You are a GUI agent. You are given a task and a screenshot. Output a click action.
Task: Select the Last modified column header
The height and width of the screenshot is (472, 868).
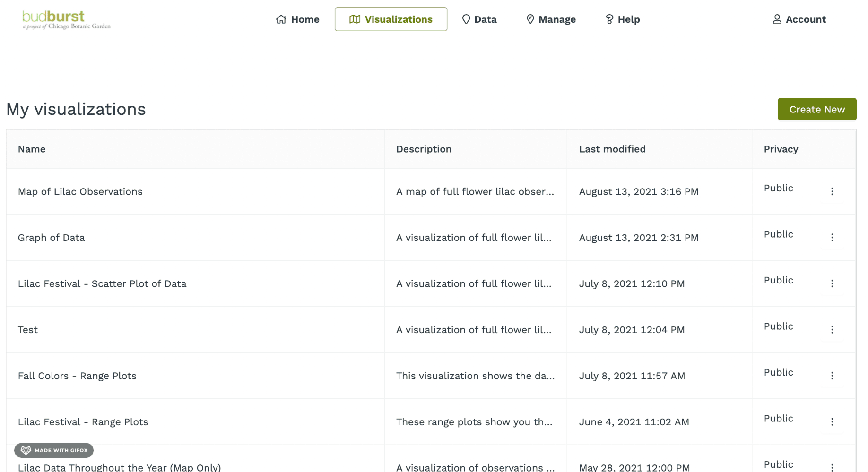click(x=612, y=149)
